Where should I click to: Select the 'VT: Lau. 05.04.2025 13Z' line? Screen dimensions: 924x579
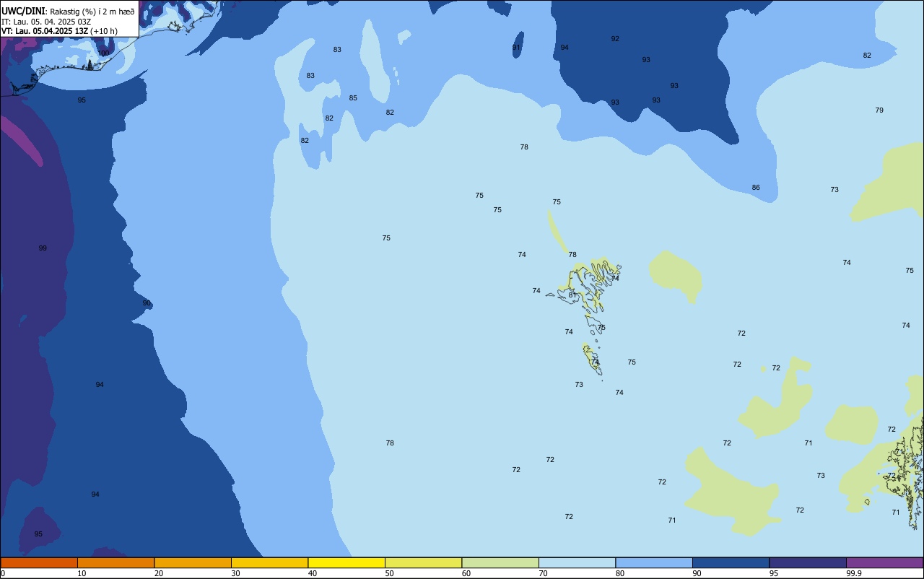[x=45, y=31]
